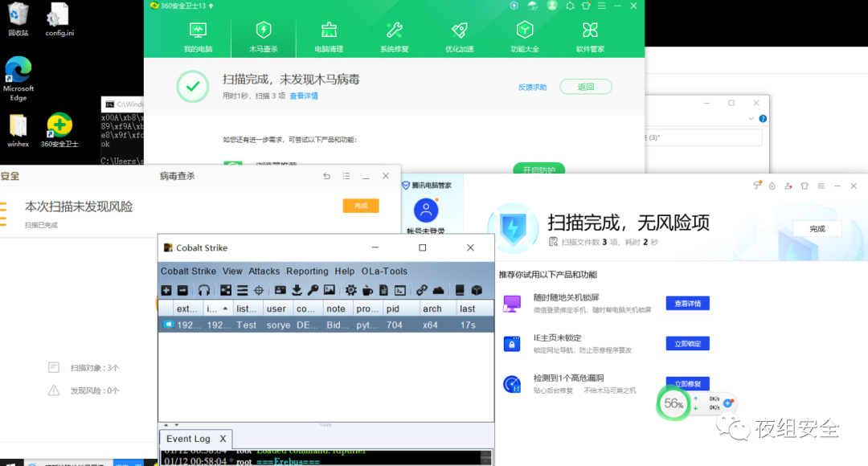Switch to session table view icon
868x466 pixels.
point(243,290)
